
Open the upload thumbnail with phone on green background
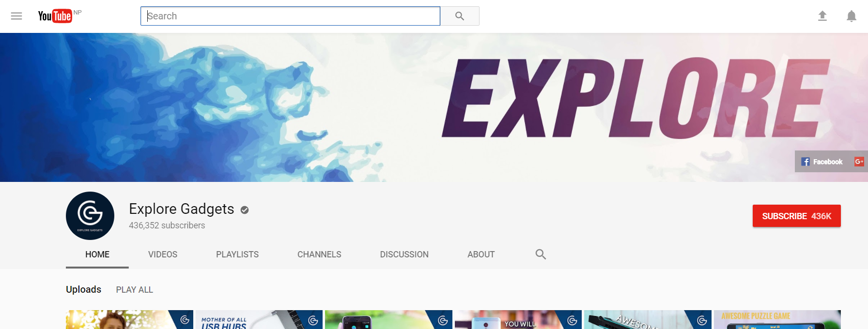(x=388, y=320)
